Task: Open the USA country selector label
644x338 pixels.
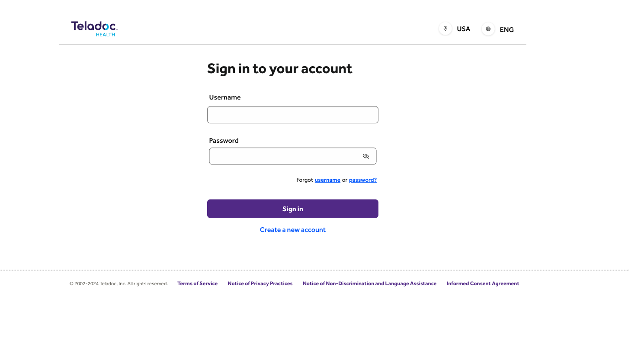Action: 463,29
